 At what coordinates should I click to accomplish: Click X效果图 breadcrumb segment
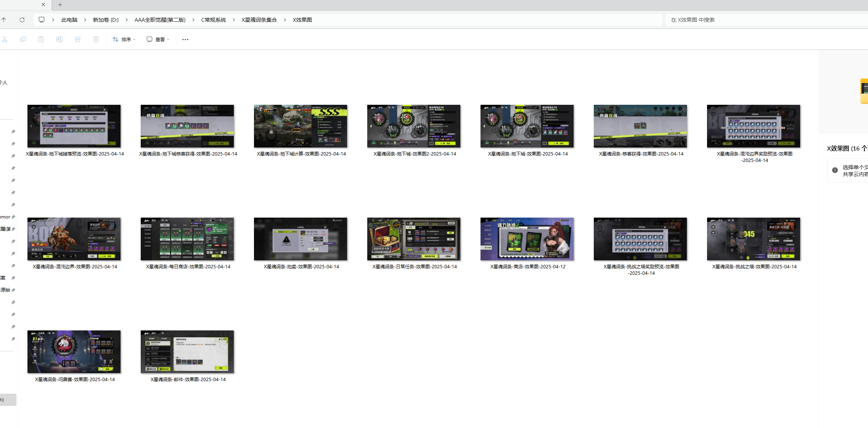tap(302, 20)
